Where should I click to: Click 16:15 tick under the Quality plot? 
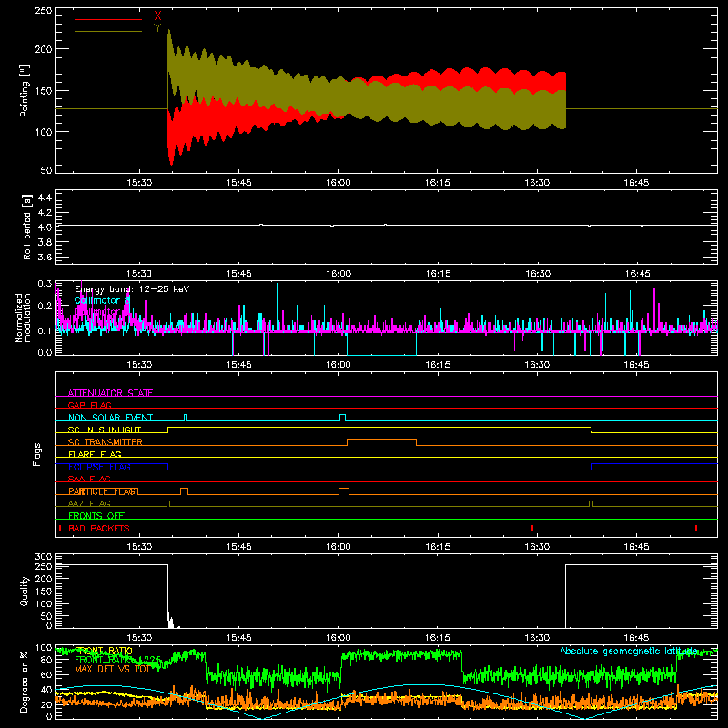438,638
